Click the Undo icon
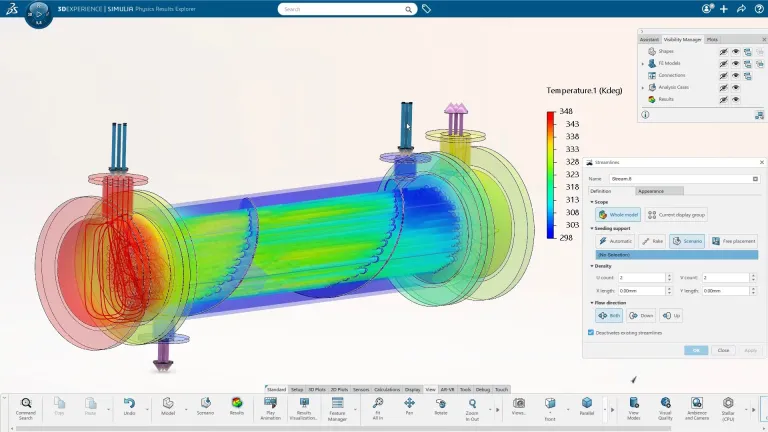Screen dimensions: 768x432 click(129, 403)
